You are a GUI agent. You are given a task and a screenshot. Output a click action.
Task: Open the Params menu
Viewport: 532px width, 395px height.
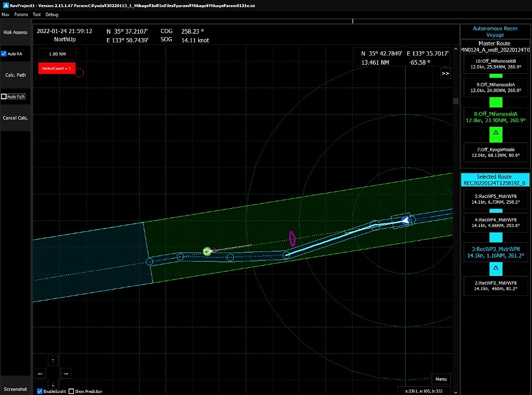coord(21,15)
